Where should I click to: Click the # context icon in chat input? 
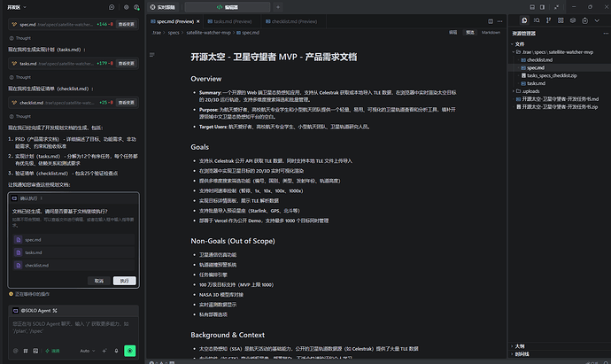pyautogui.click(x=26, y=351)
